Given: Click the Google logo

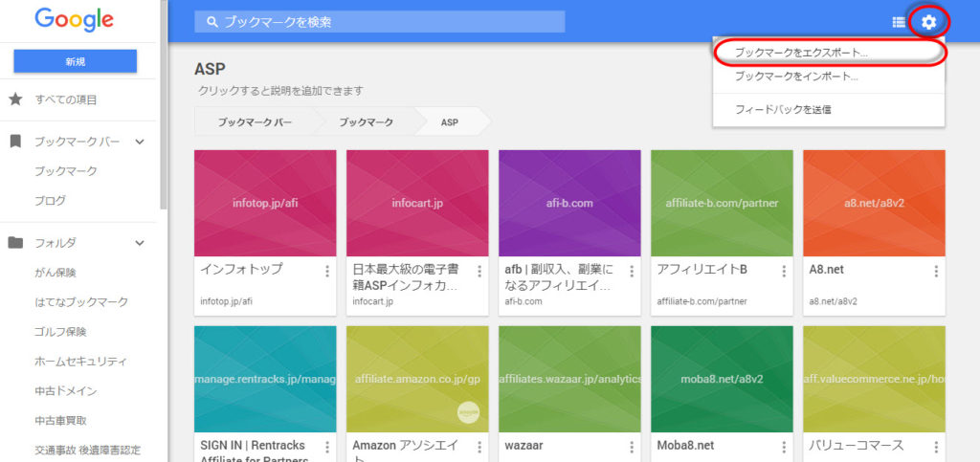Looking at the screenshot, I should click(x=75, y=20).
